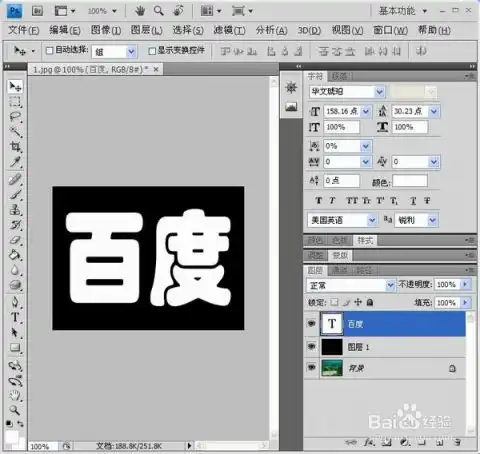Enable the Auto-Select checkbox (自动选择)
Screen dimensions: 480x454
coord(49,51)
